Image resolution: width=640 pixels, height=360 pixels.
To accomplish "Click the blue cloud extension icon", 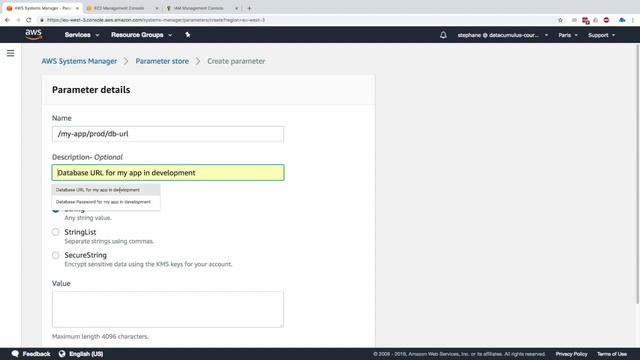I will [622, 20].
